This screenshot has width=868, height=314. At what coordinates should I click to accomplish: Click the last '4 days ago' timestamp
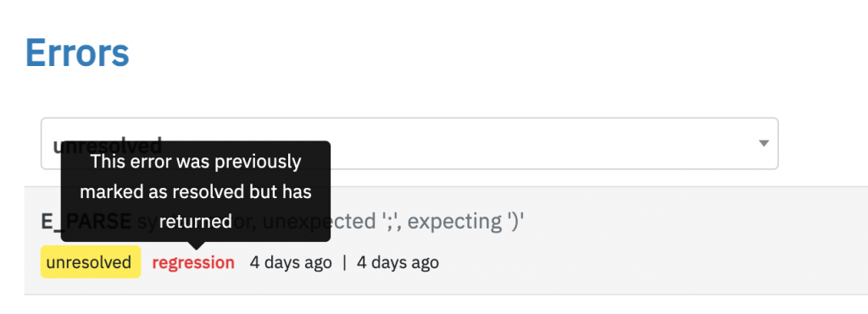[x=398, y=262]
